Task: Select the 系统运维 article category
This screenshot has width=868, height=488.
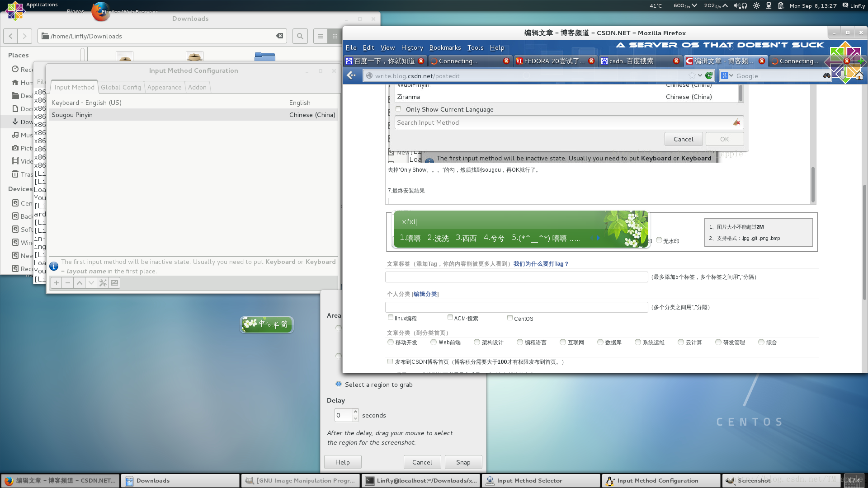Action: click(638, 342)
